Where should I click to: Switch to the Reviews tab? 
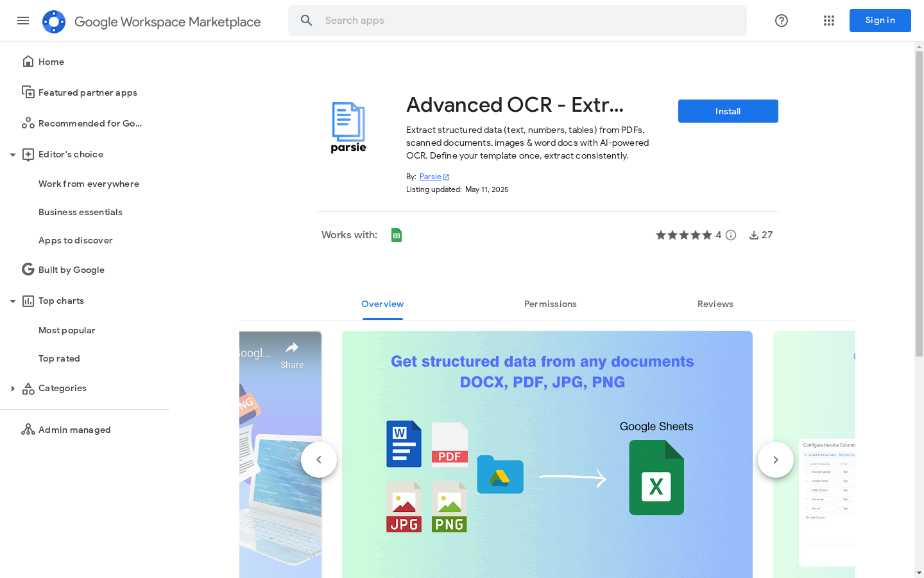(715, 304)
